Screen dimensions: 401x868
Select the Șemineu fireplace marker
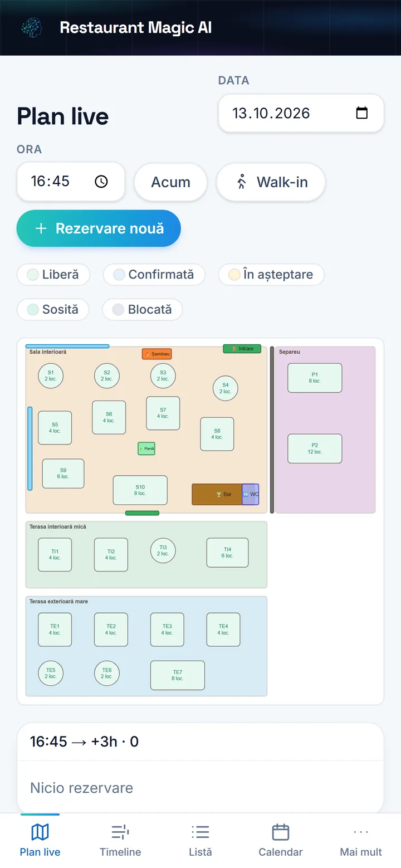[157, 354]
